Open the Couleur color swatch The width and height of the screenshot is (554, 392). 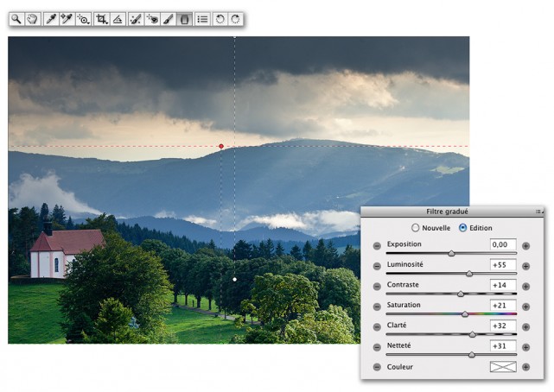point(503,367)
